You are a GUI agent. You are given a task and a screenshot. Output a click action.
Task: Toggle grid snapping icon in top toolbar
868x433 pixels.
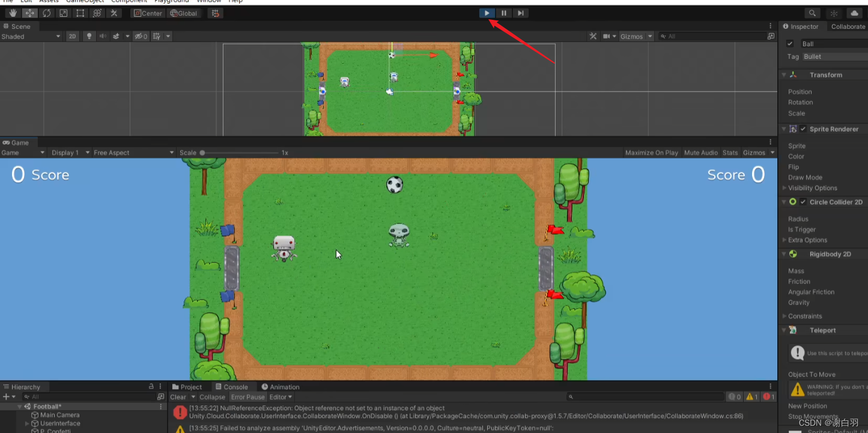[215, 13]
